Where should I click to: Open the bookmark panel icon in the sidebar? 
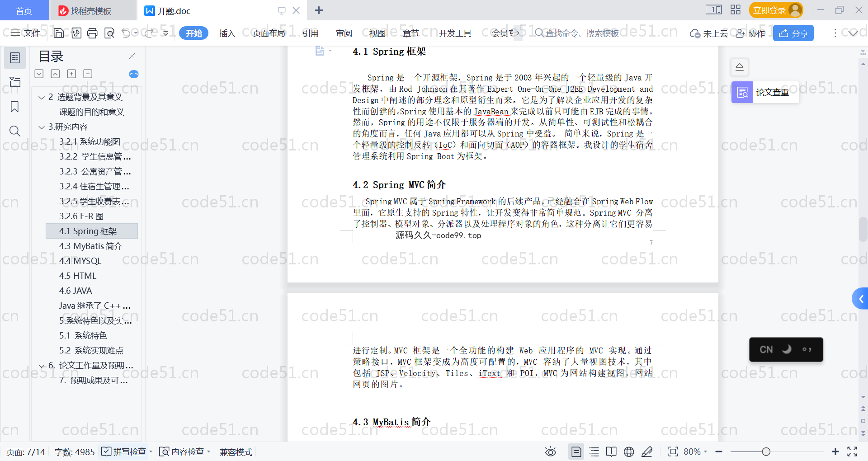click(x=15, y=107)
